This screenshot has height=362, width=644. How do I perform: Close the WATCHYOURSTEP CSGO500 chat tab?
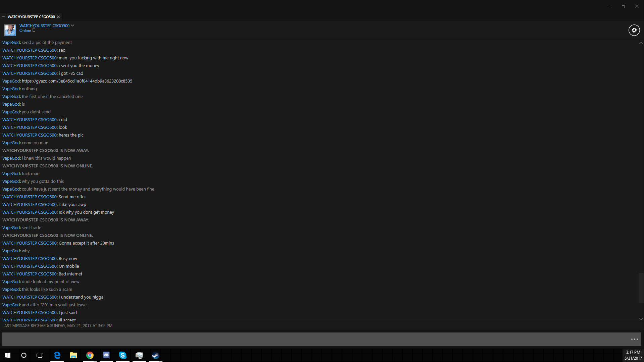pos(58,17)
